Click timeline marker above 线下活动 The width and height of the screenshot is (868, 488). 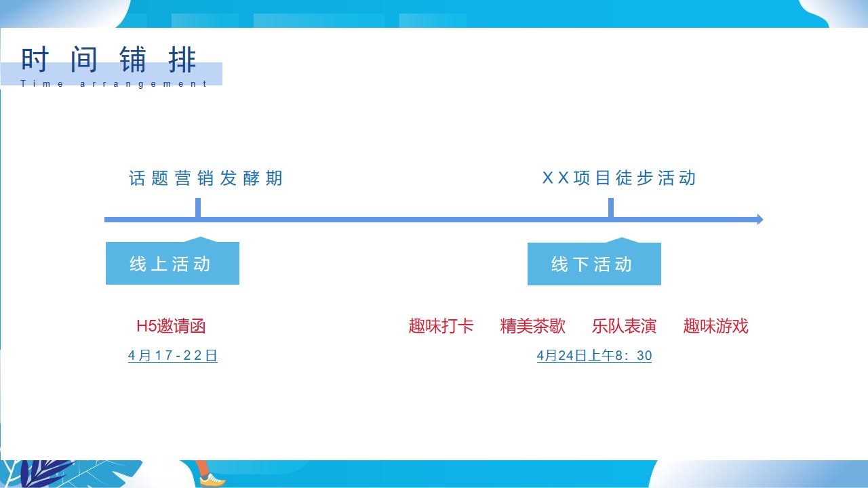coord(611,207)
